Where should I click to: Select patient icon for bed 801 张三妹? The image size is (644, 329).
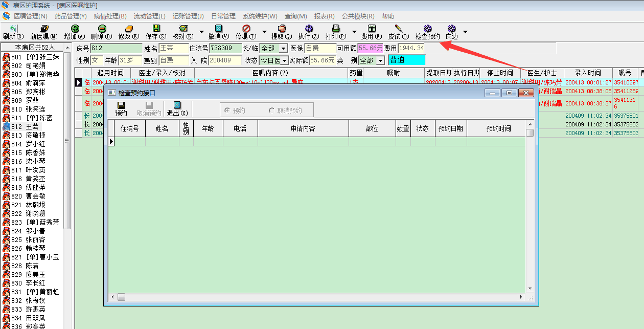6,57
